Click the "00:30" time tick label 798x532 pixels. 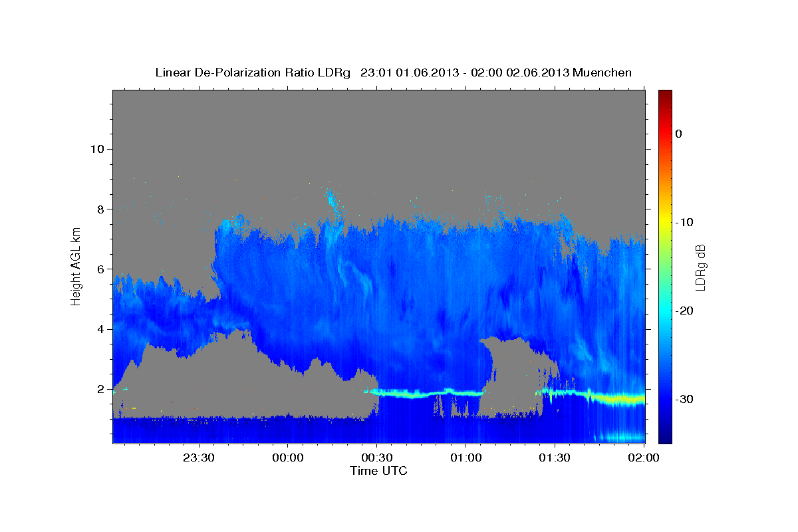coord(376,458)
